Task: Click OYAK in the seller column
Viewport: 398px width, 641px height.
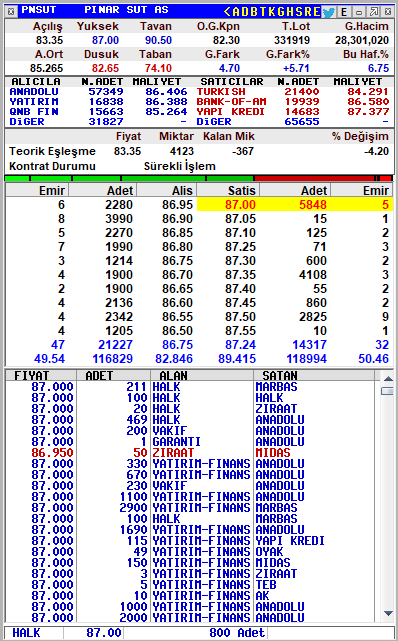Action: [269, 552]
